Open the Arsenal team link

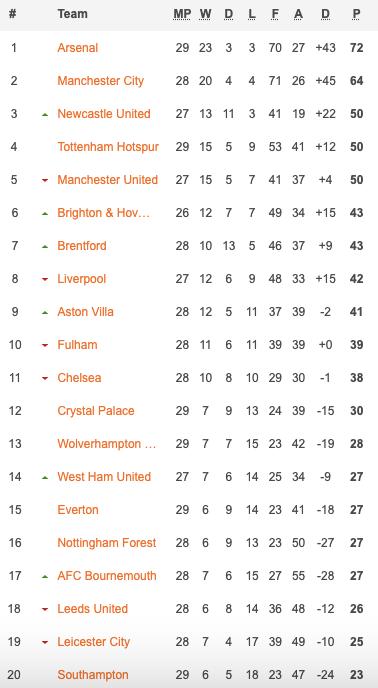[x=78, y=47]
